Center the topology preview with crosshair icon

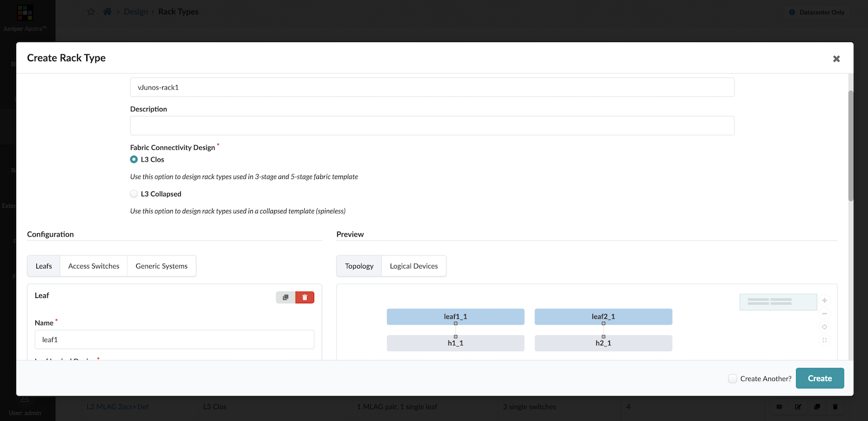coord(824,327)
